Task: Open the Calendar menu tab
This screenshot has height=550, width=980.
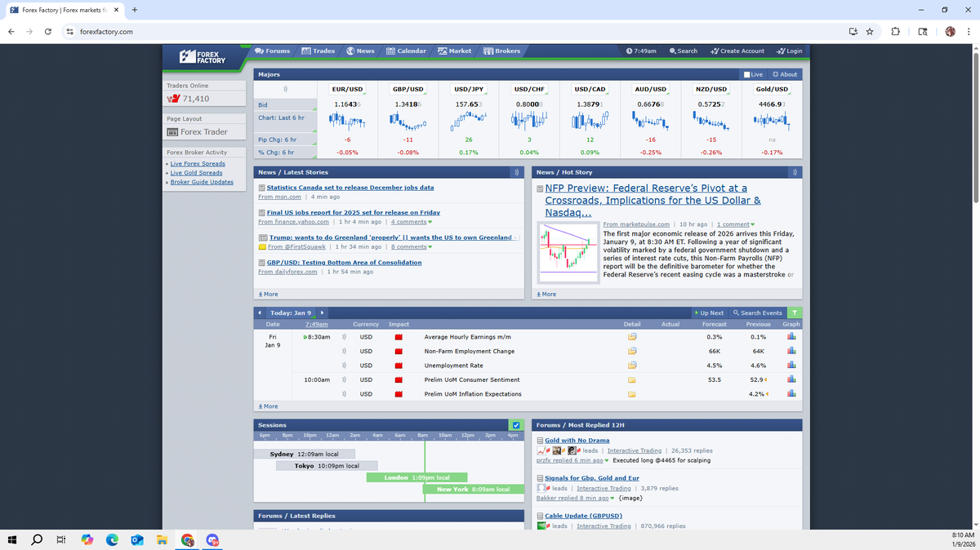Action: click(x=406, y=51)
